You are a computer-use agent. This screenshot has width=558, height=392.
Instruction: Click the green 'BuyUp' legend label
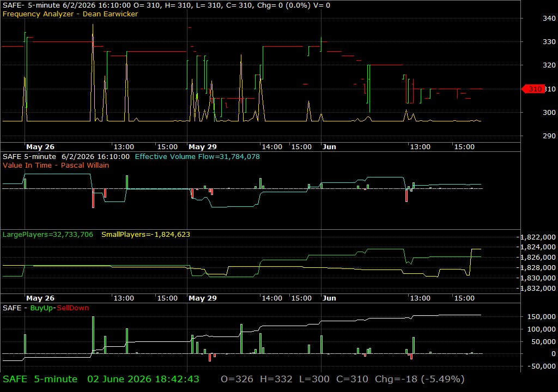(x=41, y=308)
